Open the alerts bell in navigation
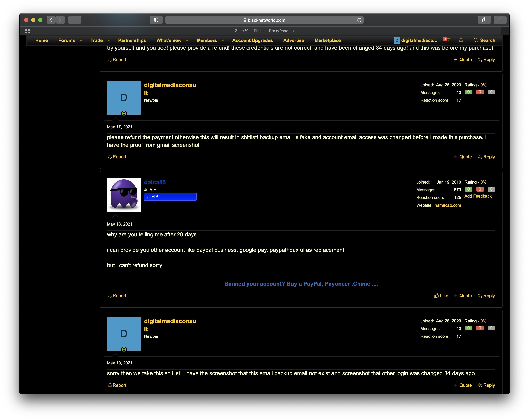This screenshot has height=420, width=529. [461, 40]
